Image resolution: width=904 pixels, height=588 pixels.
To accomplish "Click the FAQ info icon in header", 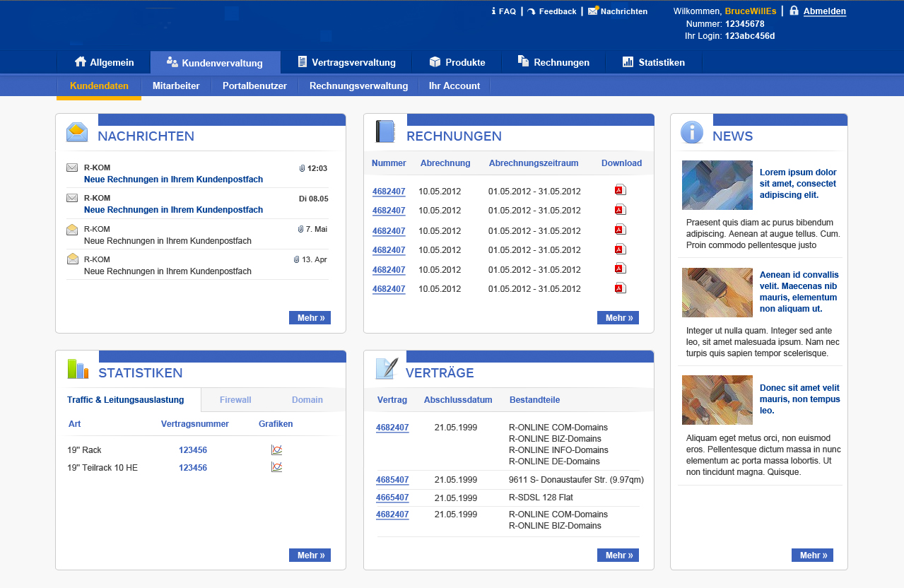I will click(x=493, y=11).
